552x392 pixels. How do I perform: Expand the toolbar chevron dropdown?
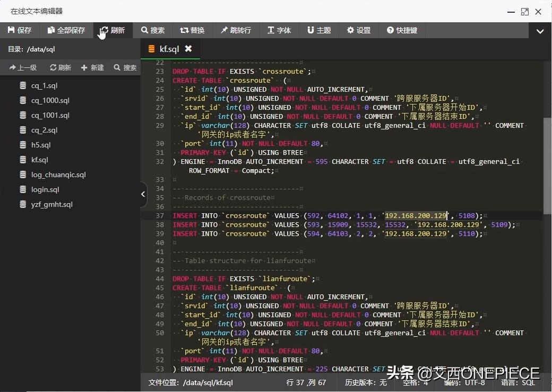pos(540,31)
